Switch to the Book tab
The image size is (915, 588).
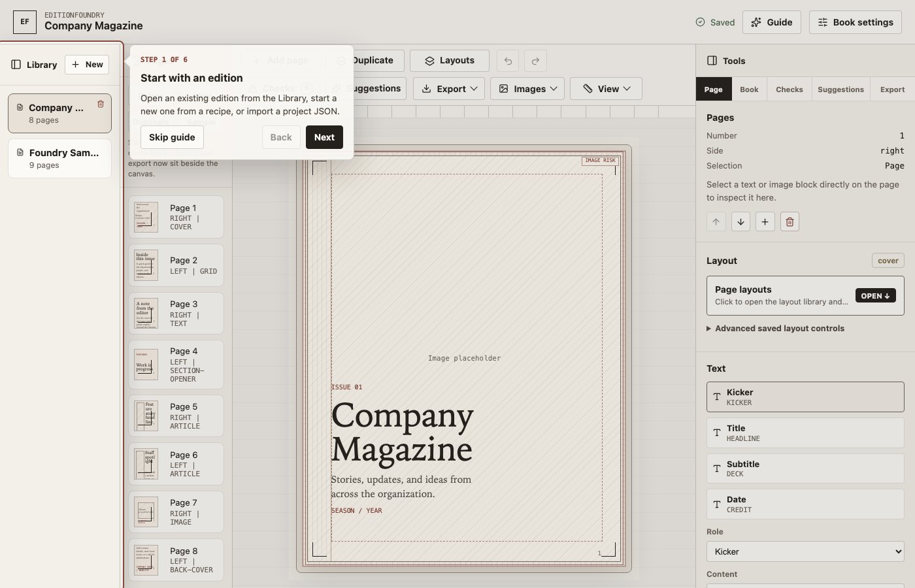click(749, 90)
